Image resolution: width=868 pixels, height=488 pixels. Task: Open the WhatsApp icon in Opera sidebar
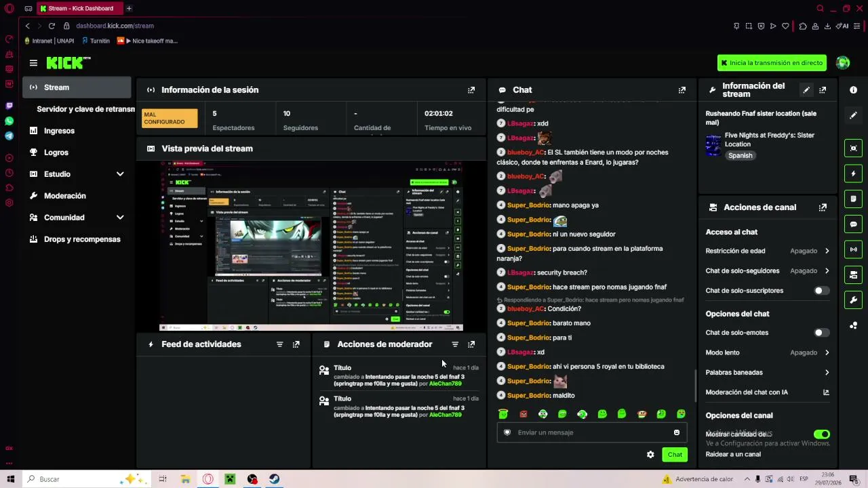tap(9, 121)
